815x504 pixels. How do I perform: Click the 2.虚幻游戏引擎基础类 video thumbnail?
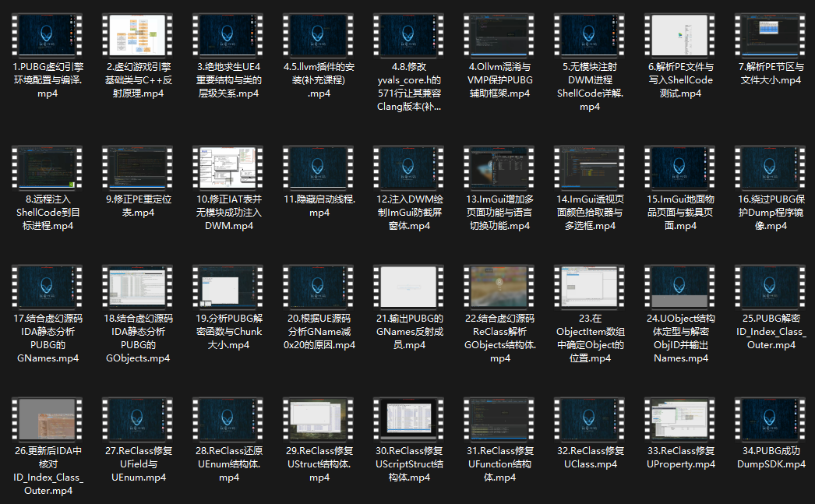pyautogui.click(x=138, y=37)
